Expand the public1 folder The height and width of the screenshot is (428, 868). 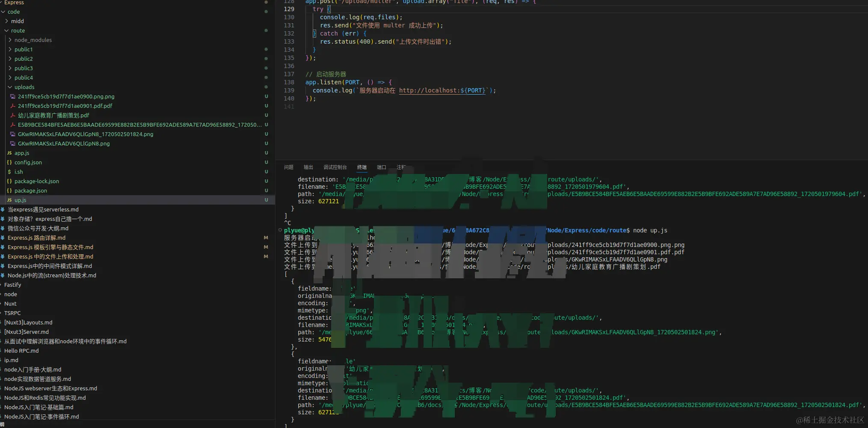point(10,50)
